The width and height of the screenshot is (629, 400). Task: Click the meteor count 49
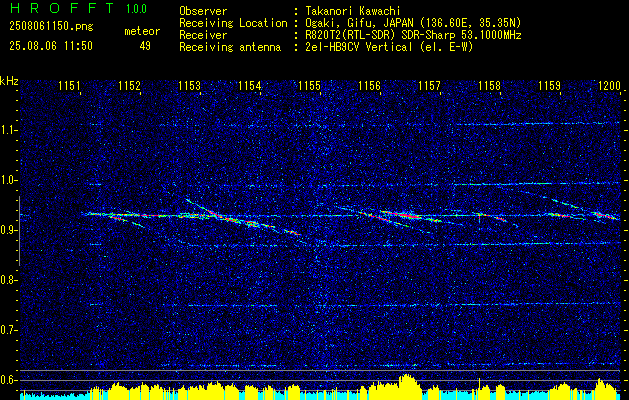[145, 46]
